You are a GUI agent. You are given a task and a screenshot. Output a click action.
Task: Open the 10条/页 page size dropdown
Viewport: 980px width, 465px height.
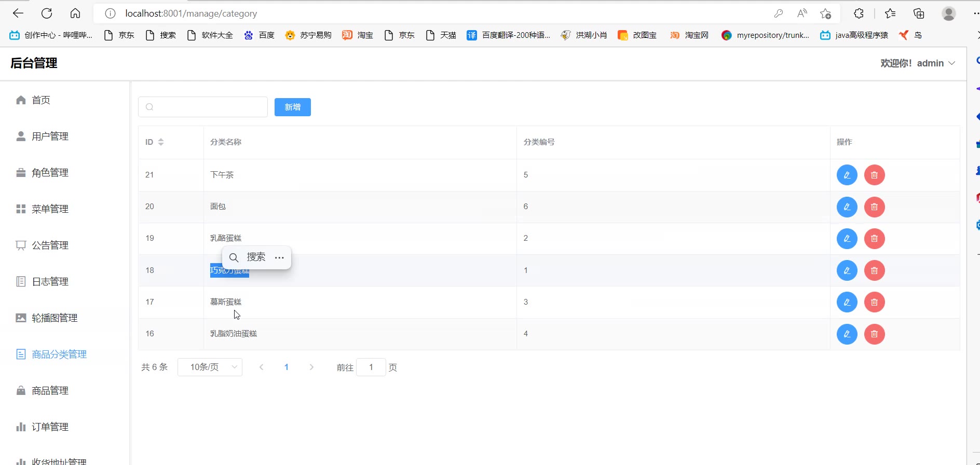pos(210,367)
